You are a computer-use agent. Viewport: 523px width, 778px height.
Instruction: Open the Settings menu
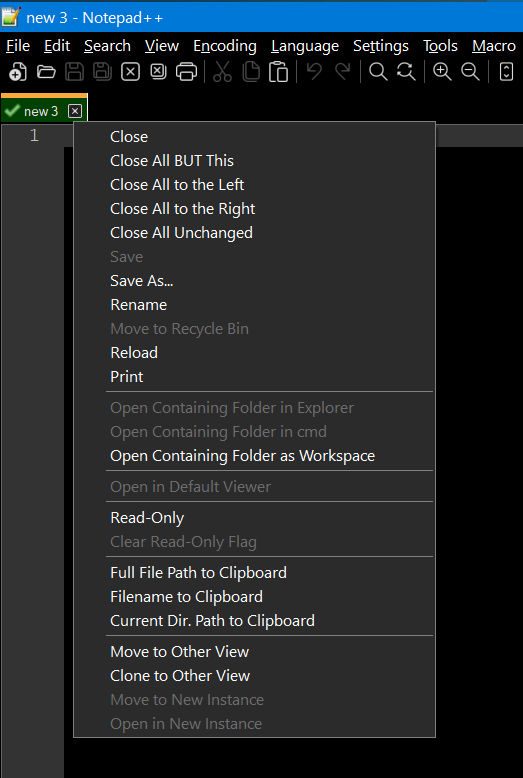(x=381, y=46)
